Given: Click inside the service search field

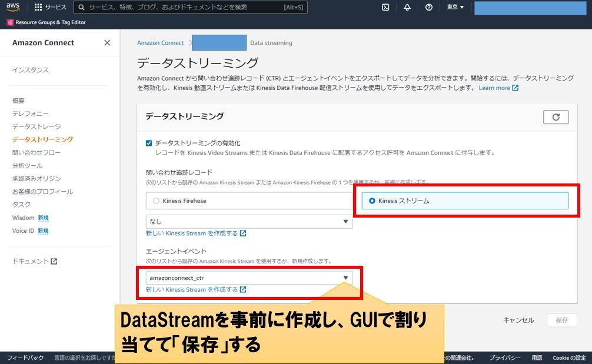Looking at the screenshot, I should click(x=177, y=8).
